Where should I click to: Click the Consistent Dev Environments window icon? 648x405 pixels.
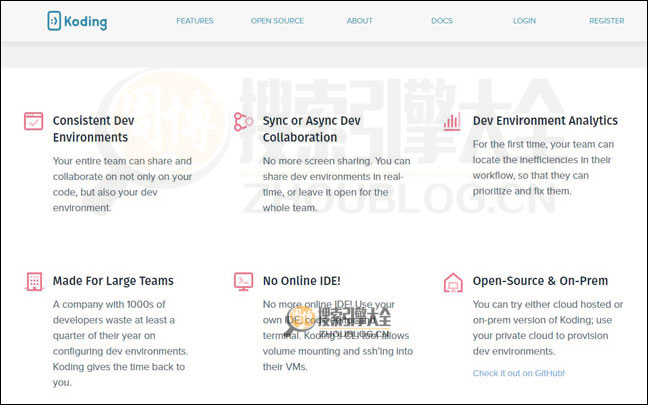tap(33, 121)
